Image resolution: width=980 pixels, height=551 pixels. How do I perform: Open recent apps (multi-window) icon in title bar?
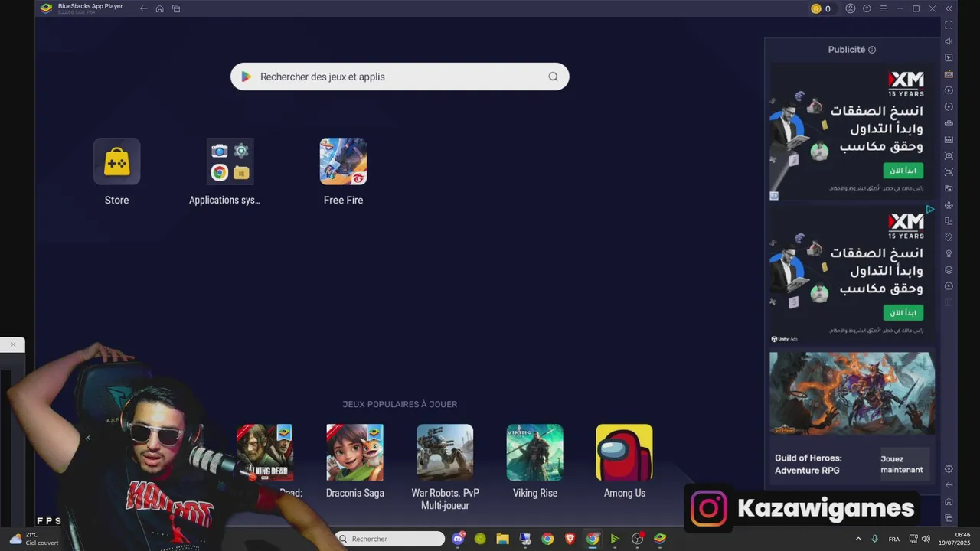point(176,8)
